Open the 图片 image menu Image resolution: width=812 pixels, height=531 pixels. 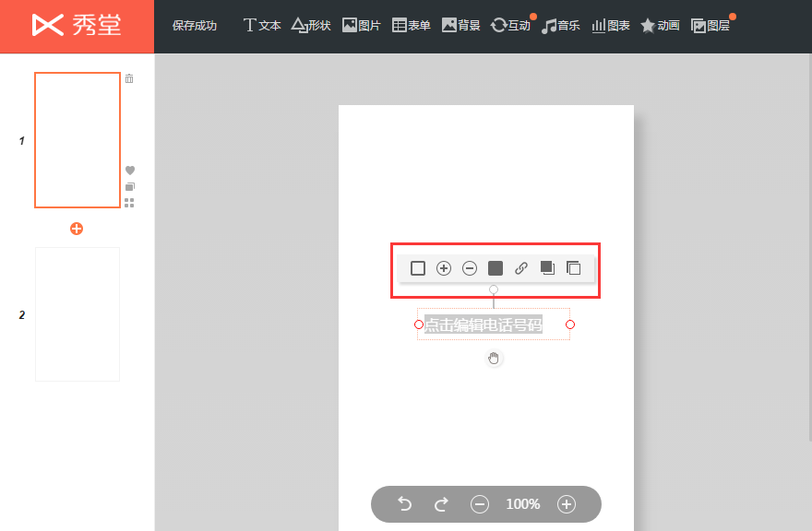(362, 26)
